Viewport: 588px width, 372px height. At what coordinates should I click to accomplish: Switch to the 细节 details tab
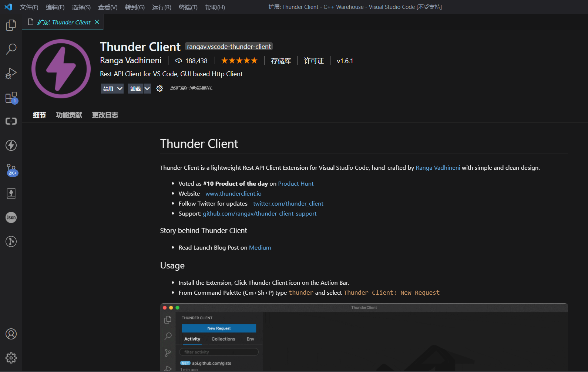pos(39,115)
